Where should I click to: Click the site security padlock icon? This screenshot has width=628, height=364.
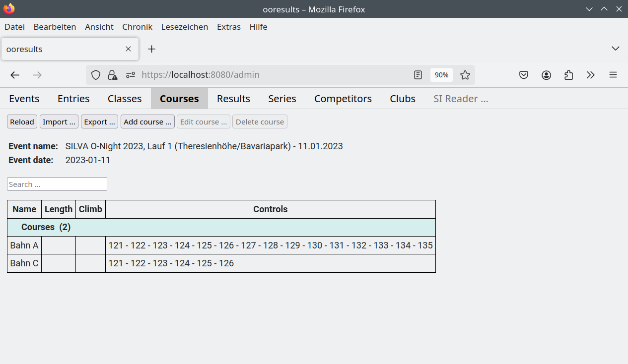[113, 75]
